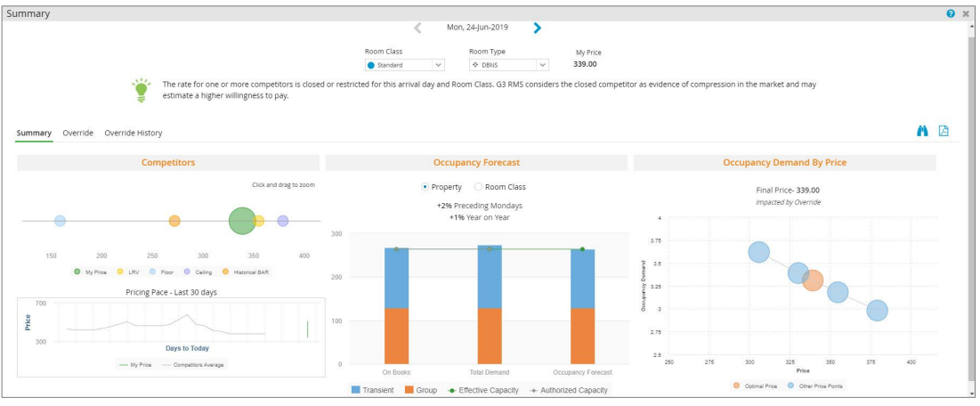Open the Override History tab

134,133
